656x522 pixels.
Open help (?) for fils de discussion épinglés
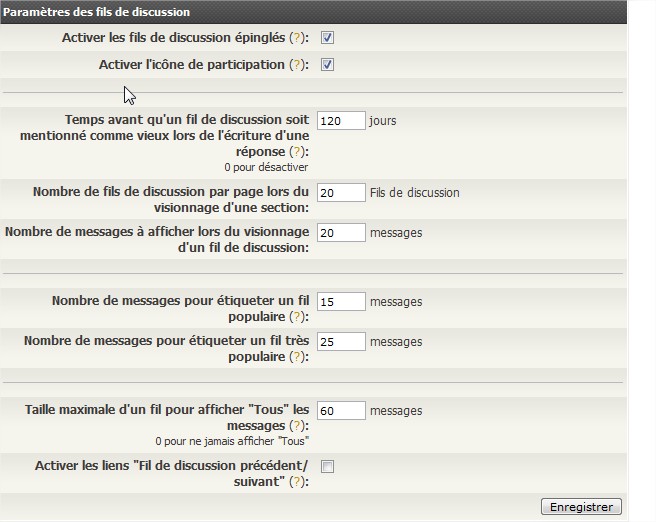[297, 38]
